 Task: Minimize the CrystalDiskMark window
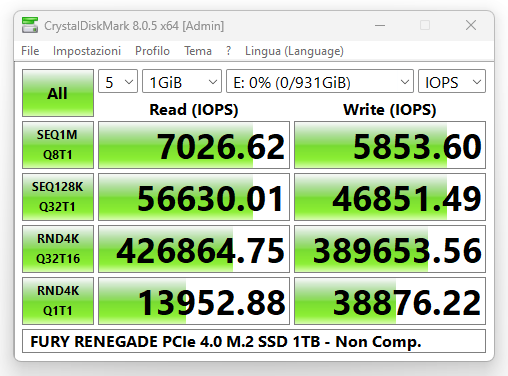pyautogui.click(x=380, y=25)
